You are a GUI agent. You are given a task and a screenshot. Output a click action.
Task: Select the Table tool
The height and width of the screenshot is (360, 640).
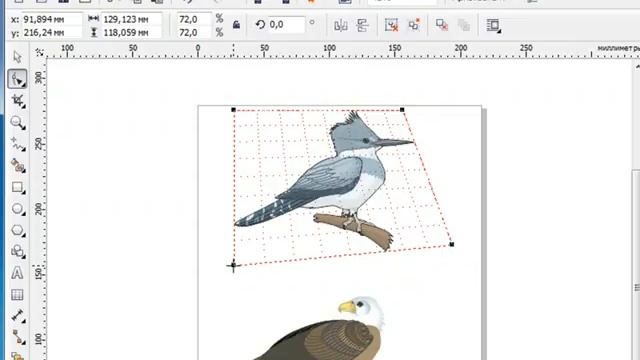point(17,295)
